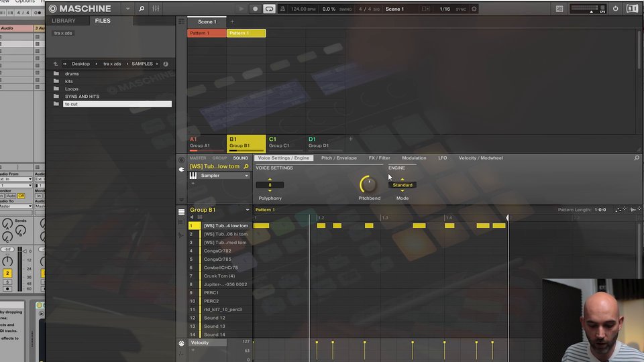Select Group A1 slot
Screen dimensions: 644x362
(207, 143)
